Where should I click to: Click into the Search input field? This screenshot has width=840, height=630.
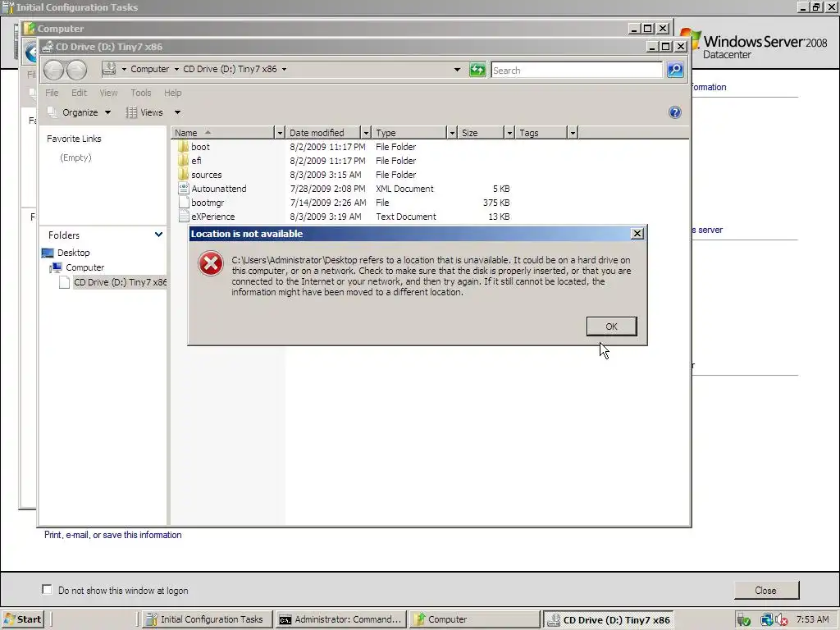pyautogui.click(x=577, y=71)
